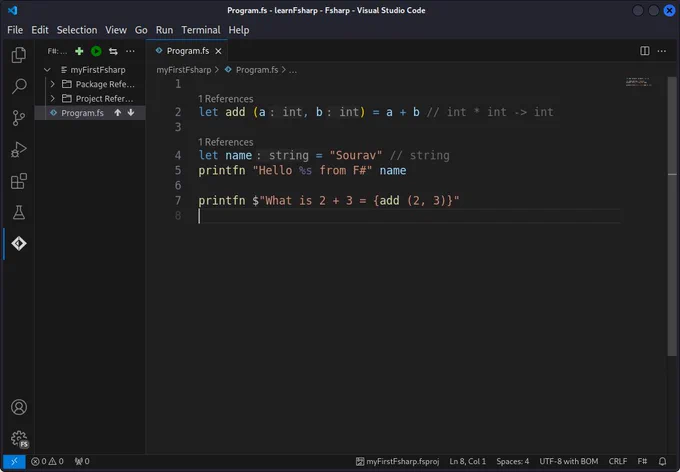Open the solution panel more actions ellipsis
Viewport: 680px width, 472px height.
(x=130, y=51)
